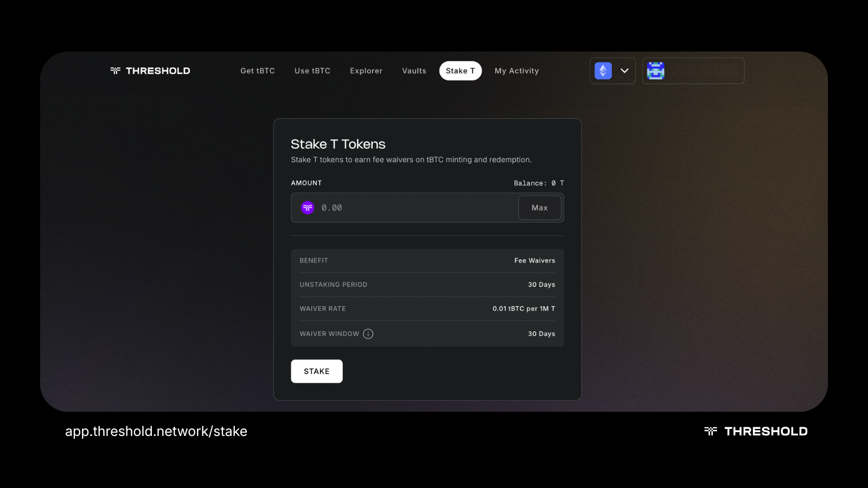Click the Threshold glyph next to the footer wordmark
Viewport: 868px width, 488px height.
click(711, 431)
